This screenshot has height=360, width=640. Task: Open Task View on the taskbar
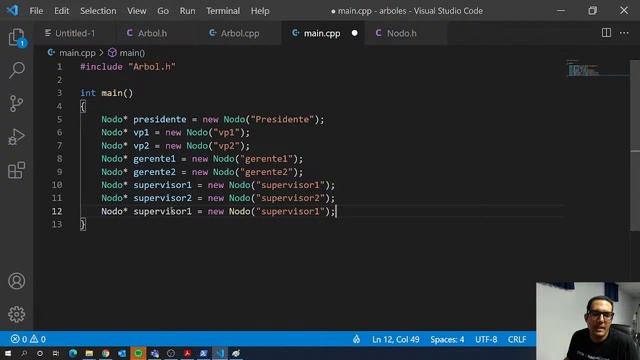pos(56,353)
